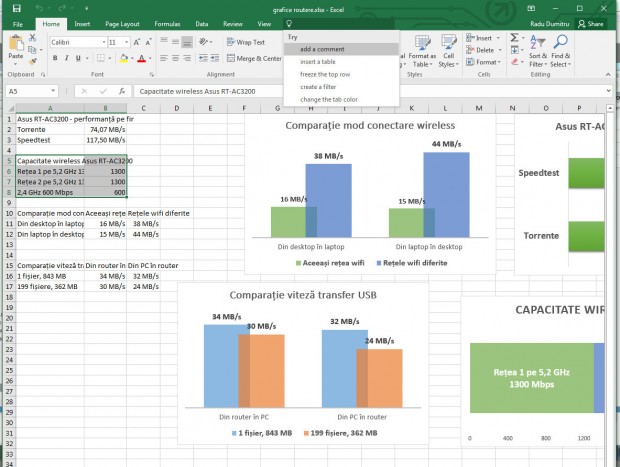Click the Copy icon in Clipboard group
The image size is (620, 467).
click(32, 49)
